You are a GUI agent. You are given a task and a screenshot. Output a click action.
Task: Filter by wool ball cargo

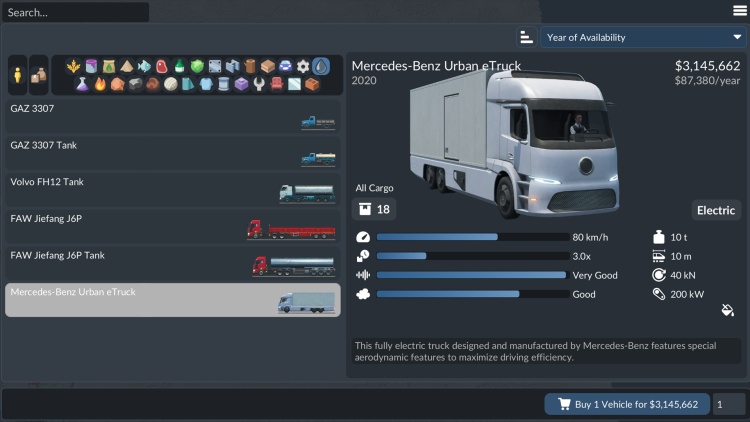171,84
